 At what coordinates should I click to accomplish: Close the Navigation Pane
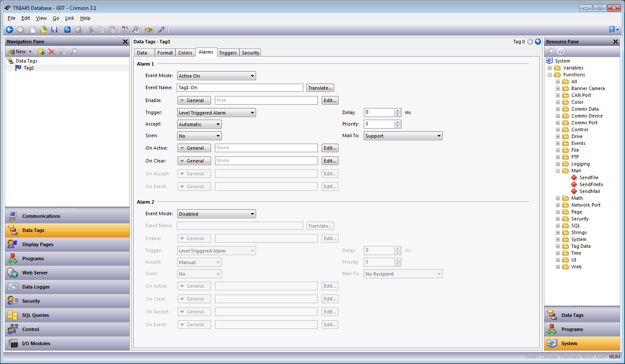click(x=125, y=42)
